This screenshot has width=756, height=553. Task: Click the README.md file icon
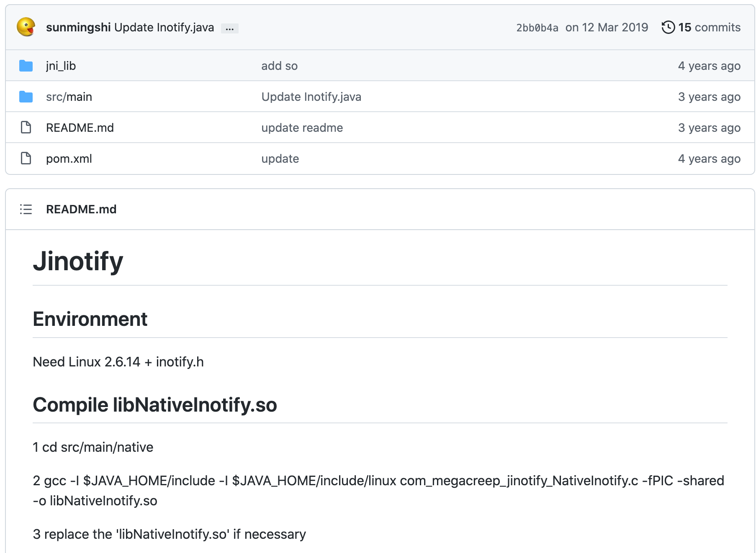point(26,128)
